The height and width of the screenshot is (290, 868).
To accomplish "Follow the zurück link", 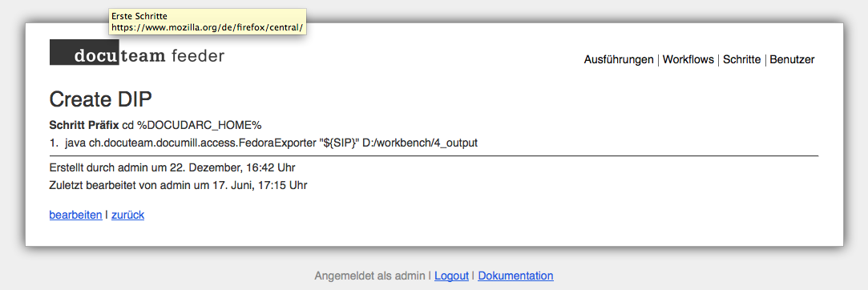I will tap(128, 215).
